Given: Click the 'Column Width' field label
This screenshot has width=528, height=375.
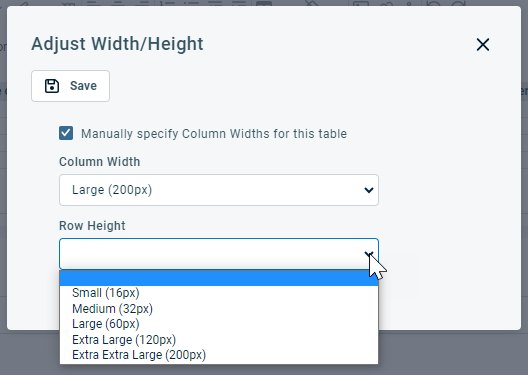Looking at the screenshot, I should click(x=100, y=162).
